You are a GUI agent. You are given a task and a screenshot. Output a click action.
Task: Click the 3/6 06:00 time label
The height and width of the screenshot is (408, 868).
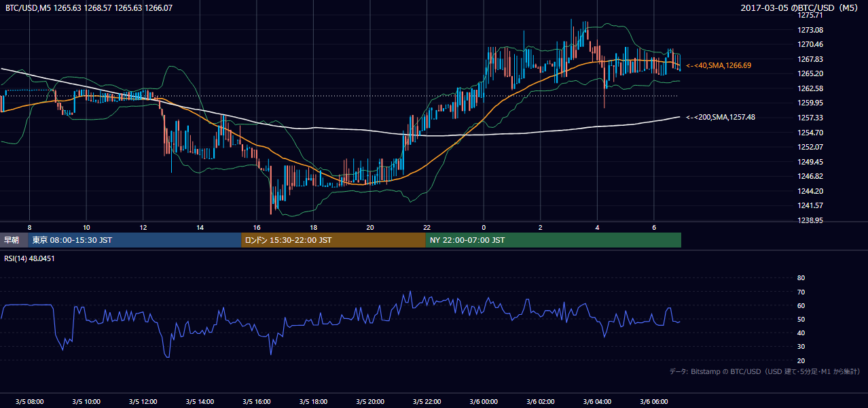point(653,401)
